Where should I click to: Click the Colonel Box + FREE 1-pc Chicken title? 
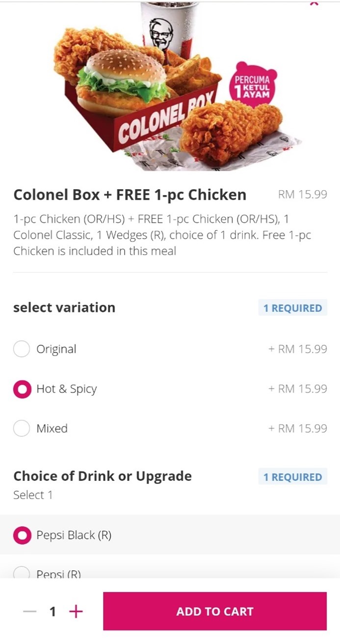[x=130, y=195]
